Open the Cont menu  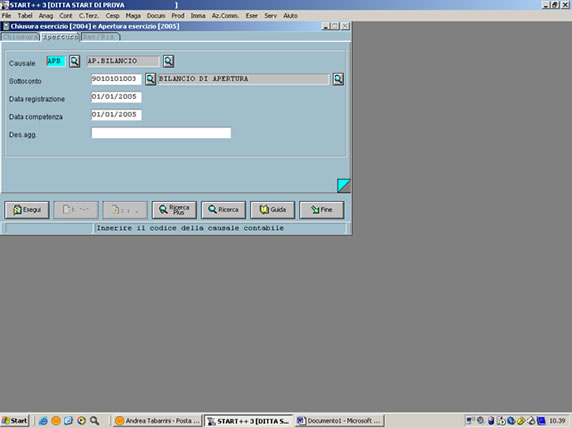pyautogui.click(x=66, y=16)
